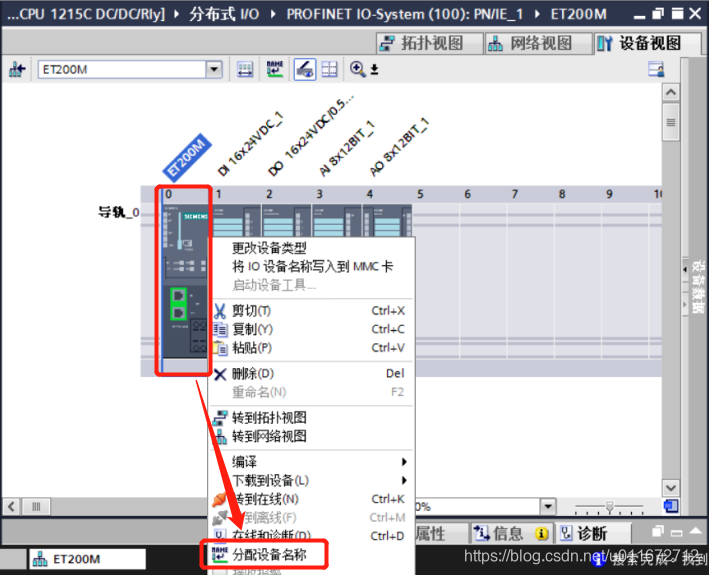Screen dimensions: 709x575
Task: Open the zoom percentage dropdown
Action: point(548,506)
